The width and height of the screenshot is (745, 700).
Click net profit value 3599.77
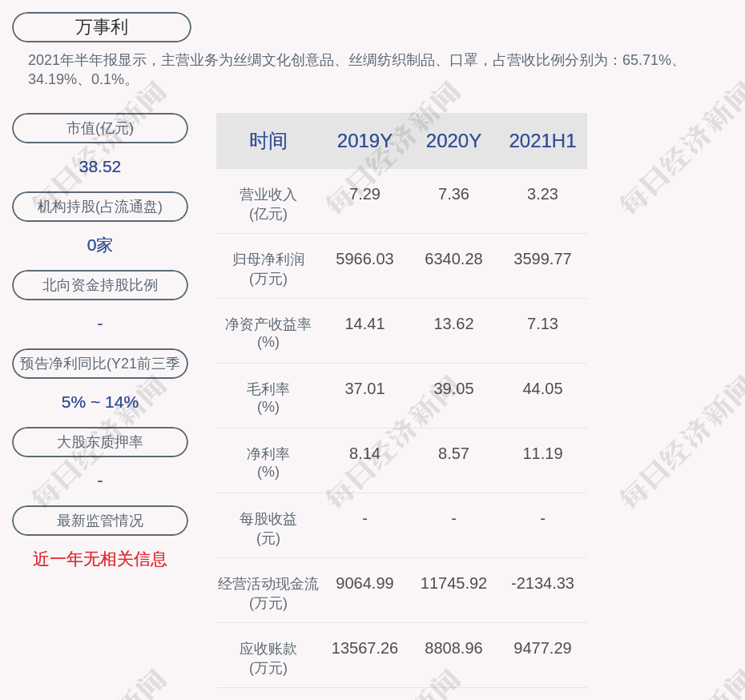click(542, 259)
